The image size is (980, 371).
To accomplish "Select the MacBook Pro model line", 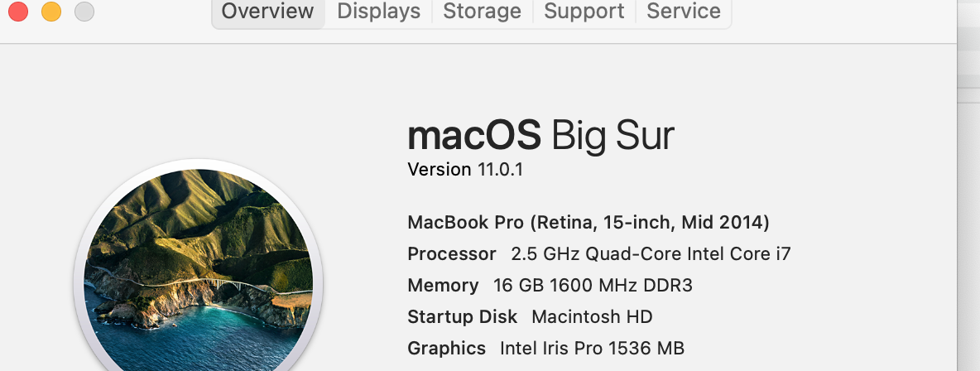I will point(588,223).
